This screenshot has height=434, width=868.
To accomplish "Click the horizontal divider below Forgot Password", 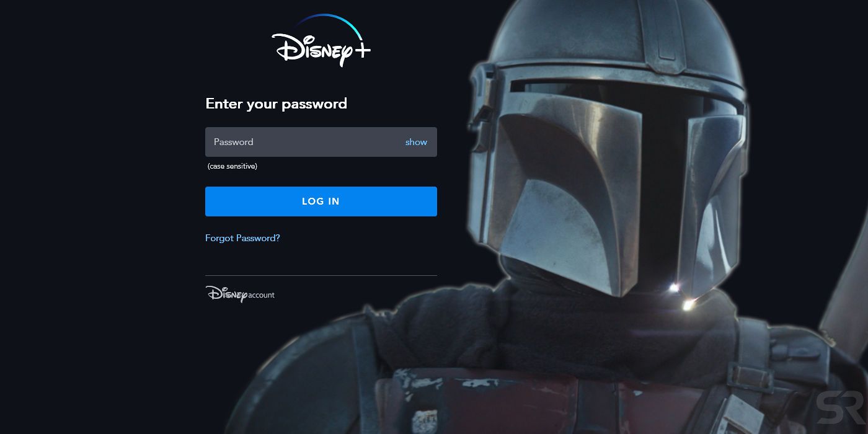I will pyautogui.click(x=321, y=275).
